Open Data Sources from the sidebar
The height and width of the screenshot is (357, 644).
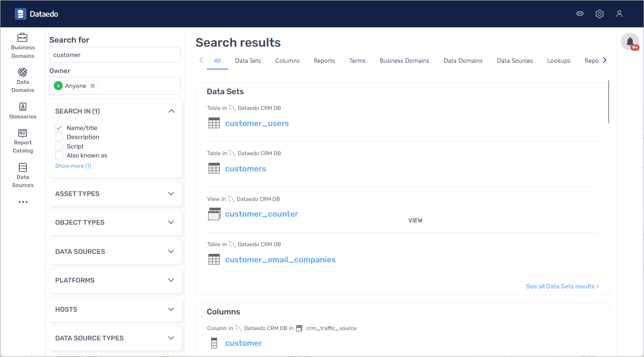click(x=23, y=175)
